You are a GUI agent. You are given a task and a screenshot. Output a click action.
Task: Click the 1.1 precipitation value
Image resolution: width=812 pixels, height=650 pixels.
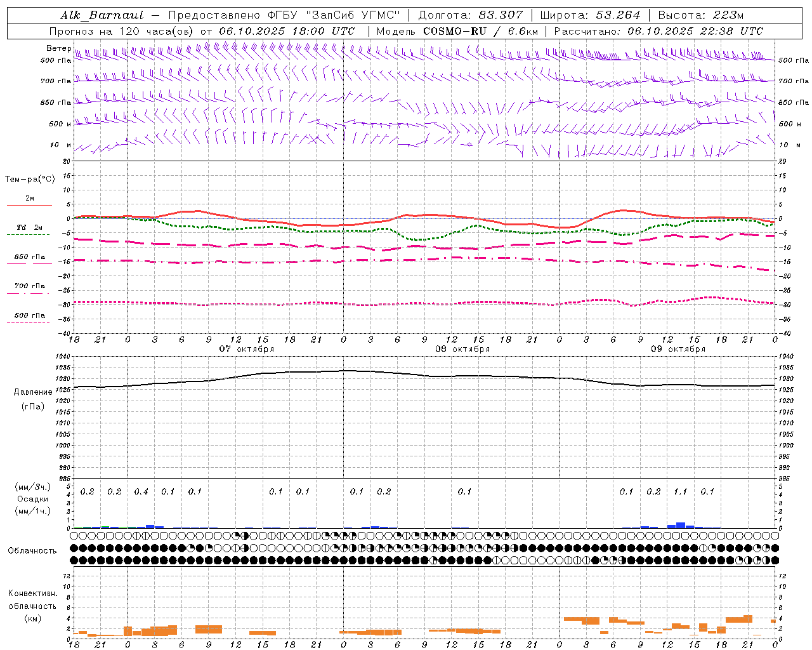[x=680, y=492]
